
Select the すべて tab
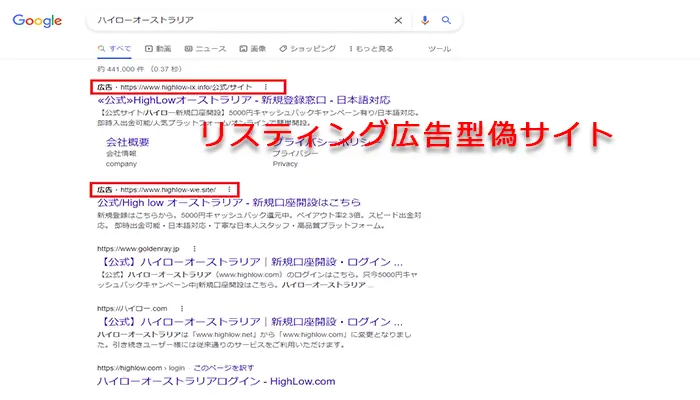tap(114, 49)
